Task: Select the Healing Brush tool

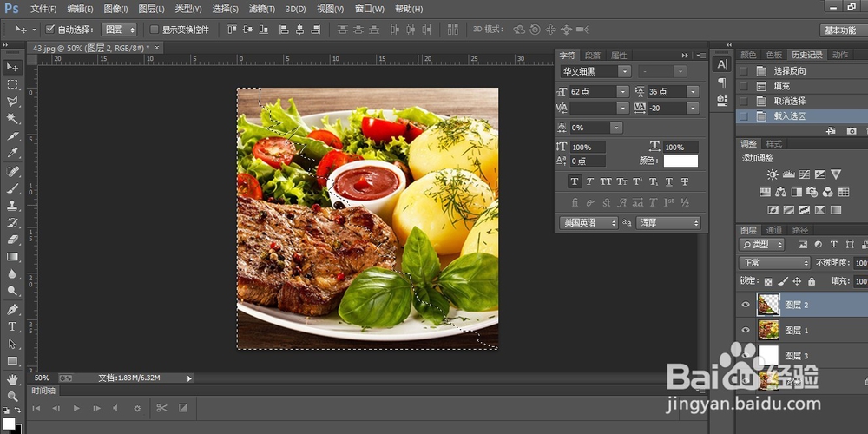Action: (12, 171)
